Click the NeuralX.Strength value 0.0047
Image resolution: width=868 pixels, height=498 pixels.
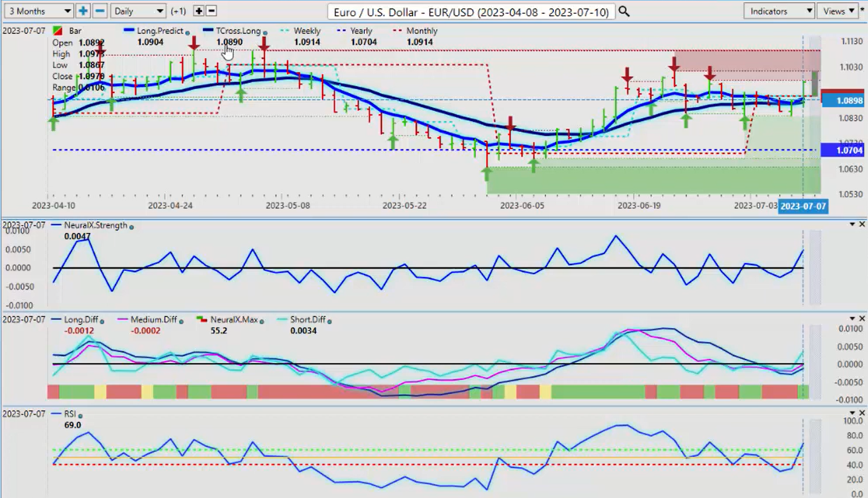77,237
